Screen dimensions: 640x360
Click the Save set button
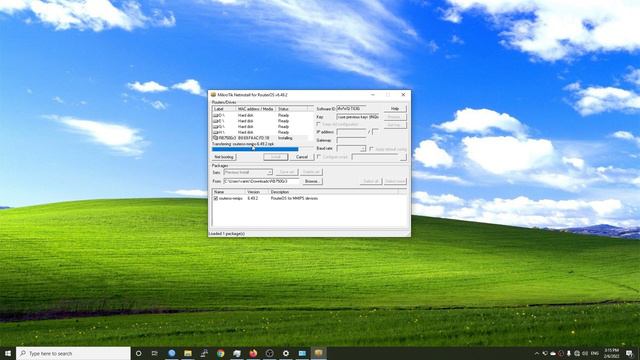(x=287, y=172)
